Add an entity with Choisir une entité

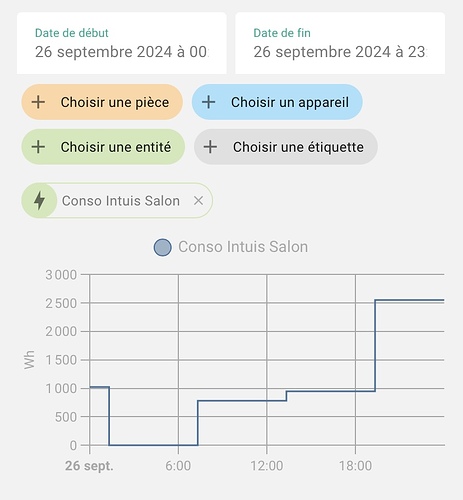click(x=103, y=147)
